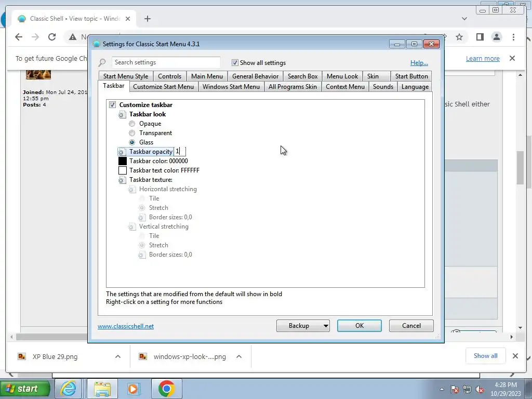Uncheck the Customize taskbar checkbox
The height and width of the screenshot is (399, 532).
coord(112,105)
